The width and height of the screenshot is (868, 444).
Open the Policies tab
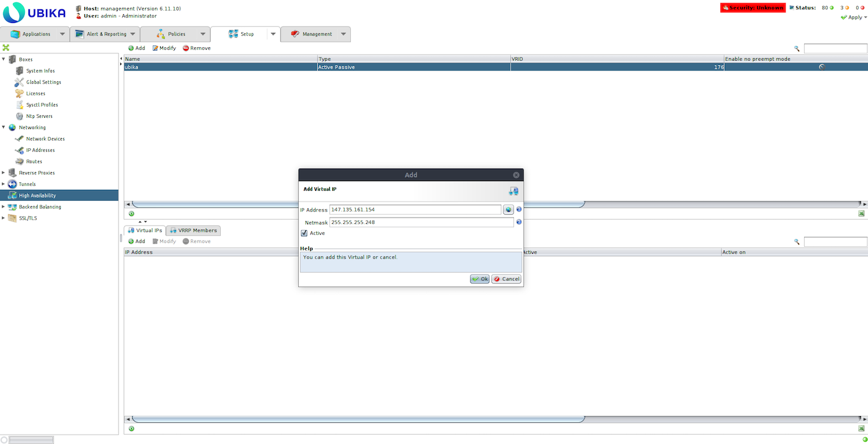176,34
